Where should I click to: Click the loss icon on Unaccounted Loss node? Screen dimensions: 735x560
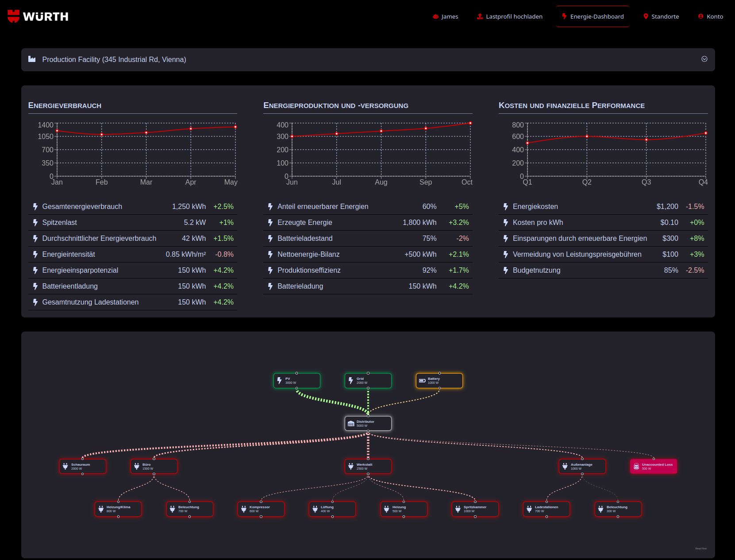636,466
